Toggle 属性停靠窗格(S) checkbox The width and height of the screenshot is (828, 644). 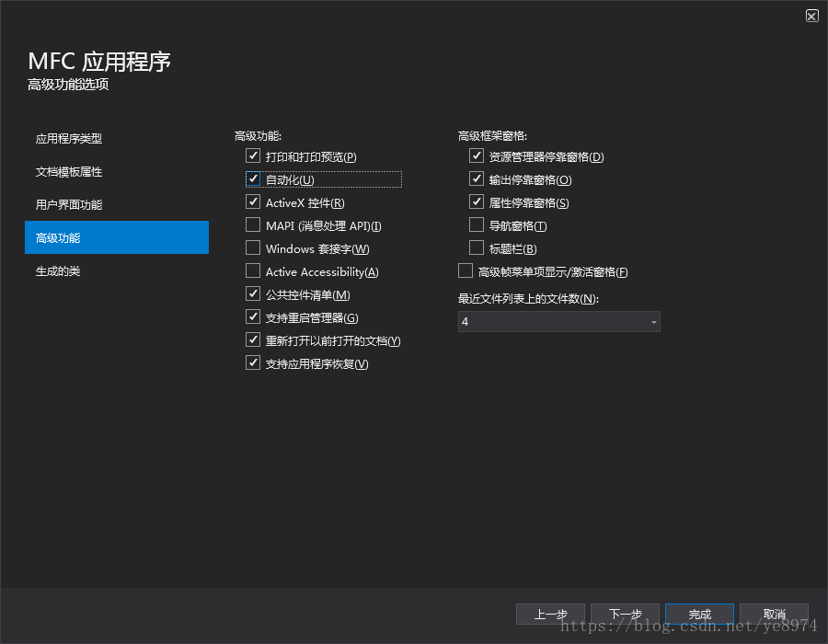tap(477, 201)
